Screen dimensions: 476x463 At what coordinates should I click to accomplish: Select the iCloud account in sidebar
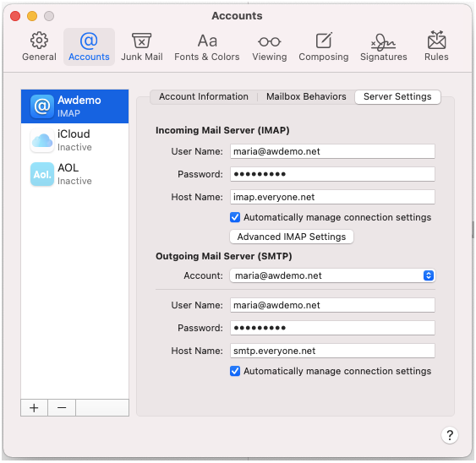tap(74, 140)
